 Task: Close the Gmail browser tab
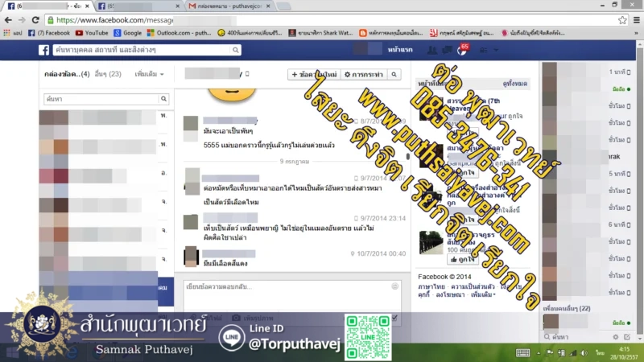tap(268, 6)
